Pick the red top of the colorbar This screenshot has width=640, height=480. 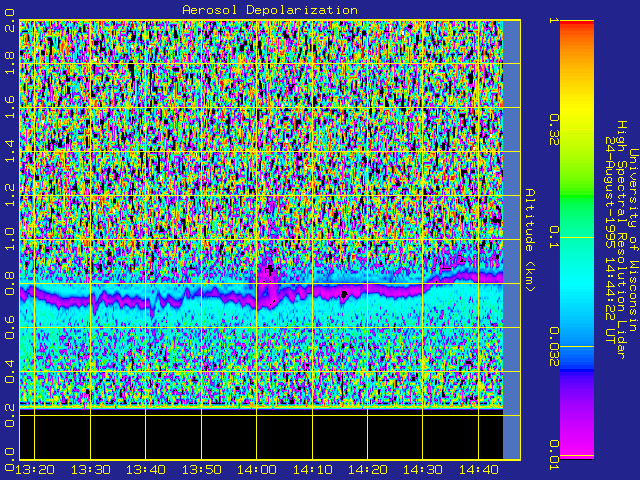click(x=577, y=24)
